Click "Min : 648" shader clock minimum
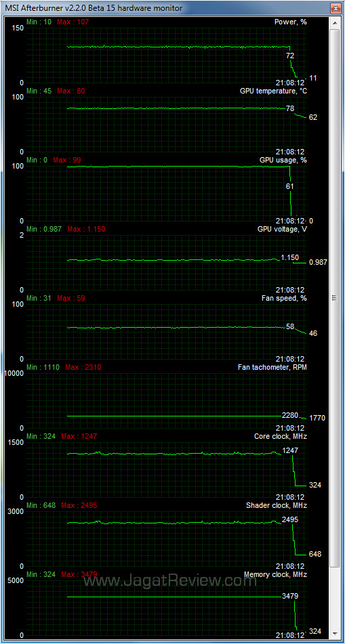 click(x=41, y=505)
